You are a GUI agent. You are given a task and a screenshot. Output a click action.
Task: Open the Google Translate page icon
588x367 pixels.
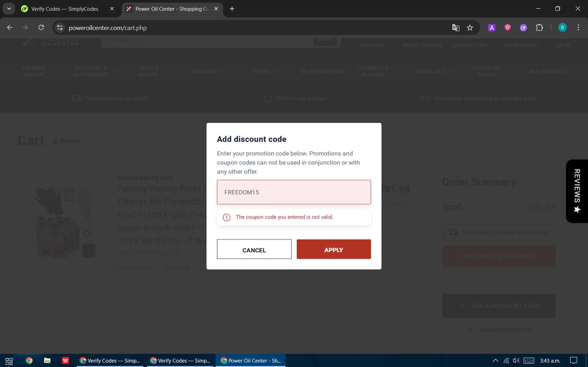tap(456, 27)
